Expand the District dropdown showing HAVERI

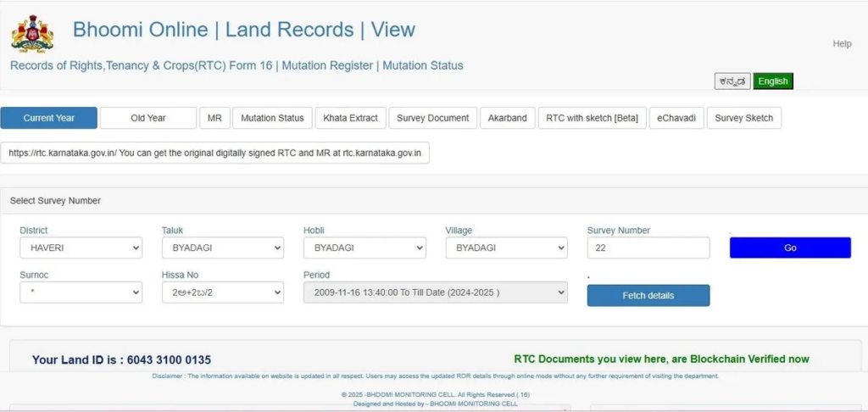81,248
